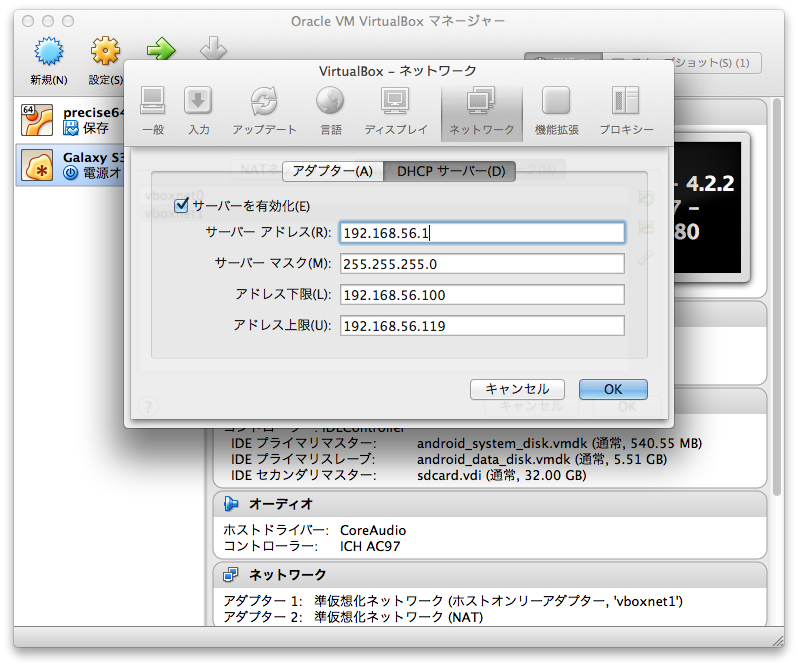Click the gray discard down-arrow icon
The width and height of the screenshot is (798, 667).
click(x=213, y=48)
